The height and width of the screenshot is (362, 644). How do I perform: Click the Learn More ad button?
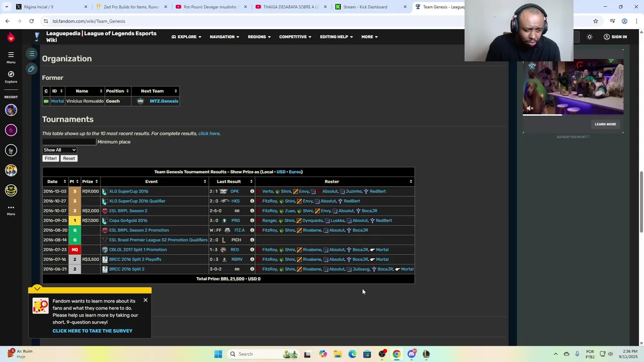[605, 124]
